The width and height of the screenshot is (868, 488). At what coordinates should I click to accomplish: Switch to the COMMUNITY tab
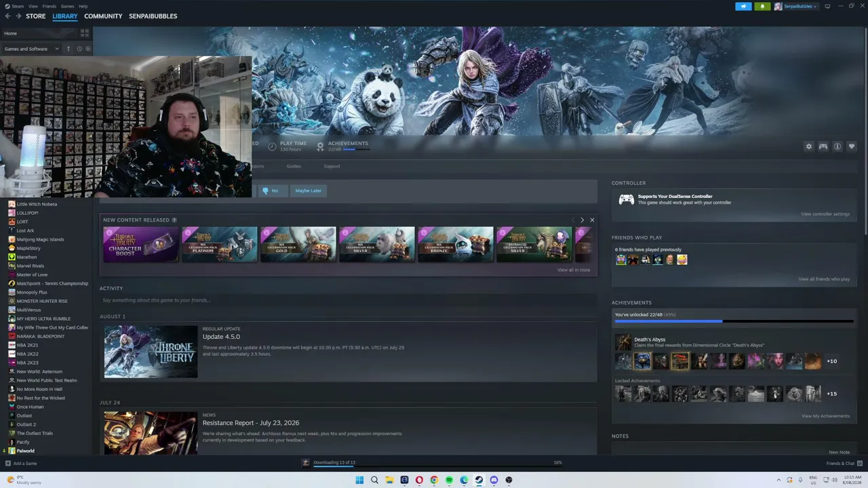[103, 16]
